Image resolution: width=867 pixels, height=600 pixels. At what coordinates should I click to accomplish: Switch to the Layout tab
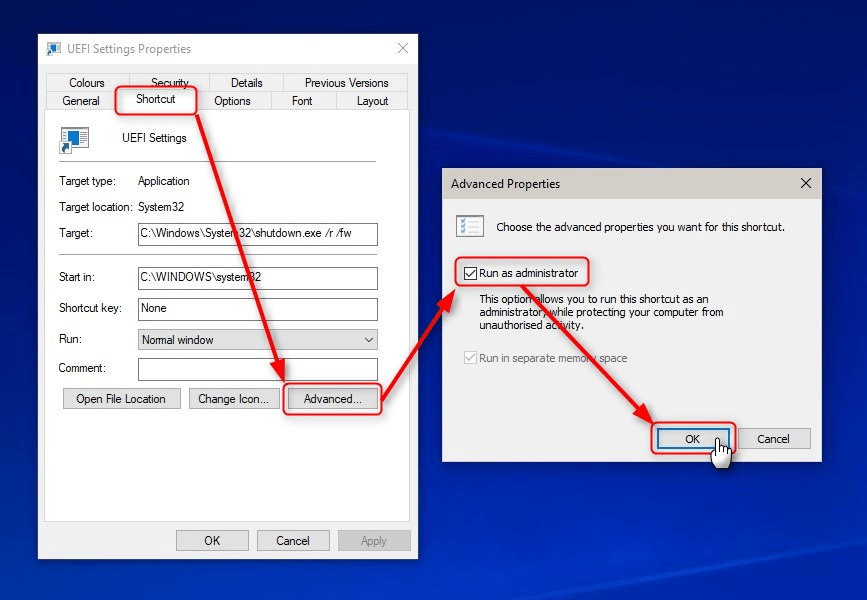pos(372,101)
